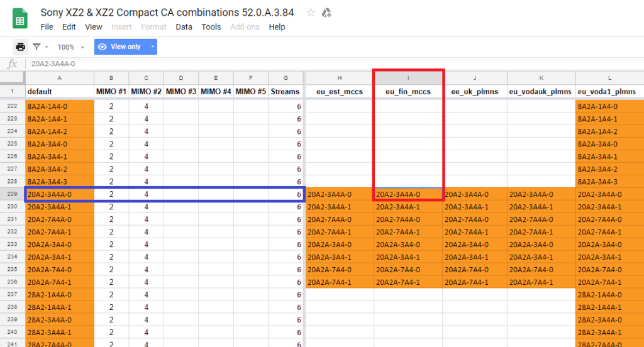The height and width of the screenshot is (347, 644).
Task: Click the formula bar showing 20A2-3A4A-0
Action: pyautogui.click(x=335, y=63)
